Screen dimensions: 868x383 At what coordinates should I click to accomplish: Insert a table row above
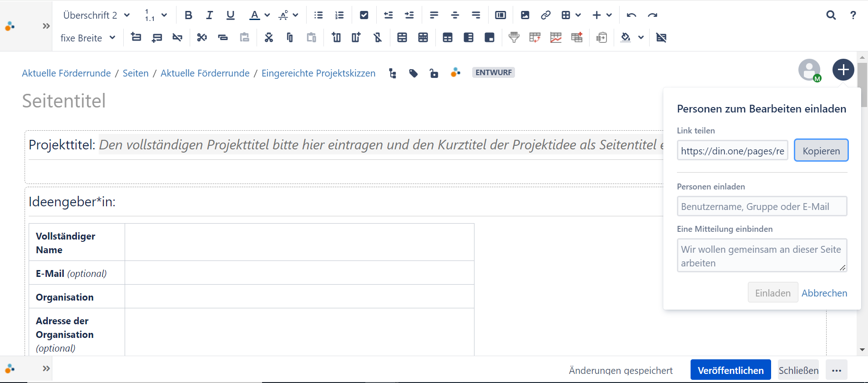click(x=136, y=37)
